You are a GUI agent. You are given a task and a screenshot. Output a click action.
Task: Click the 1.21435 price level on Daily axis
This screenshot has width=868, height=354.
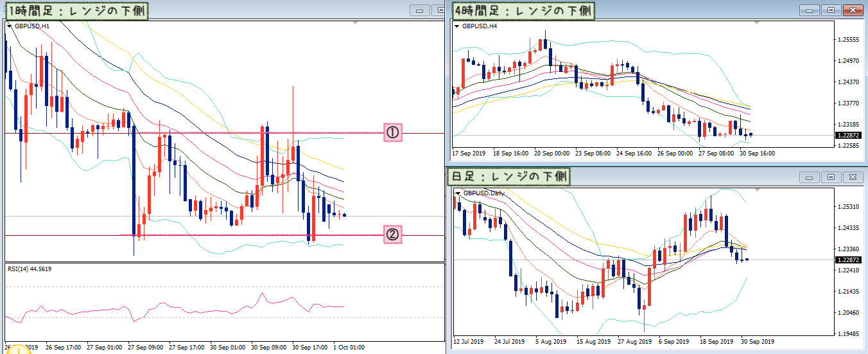[849, 292]
